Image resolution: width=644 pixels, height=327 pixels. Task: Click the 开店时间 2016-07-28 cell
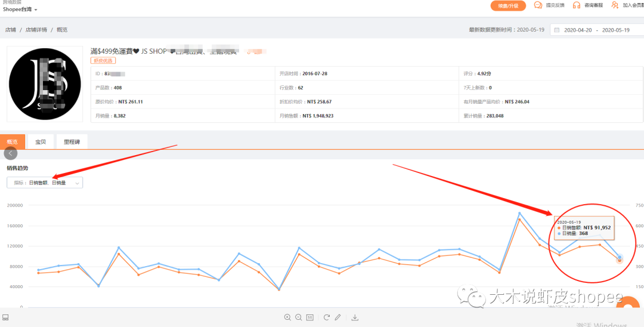tap(367, 73)
